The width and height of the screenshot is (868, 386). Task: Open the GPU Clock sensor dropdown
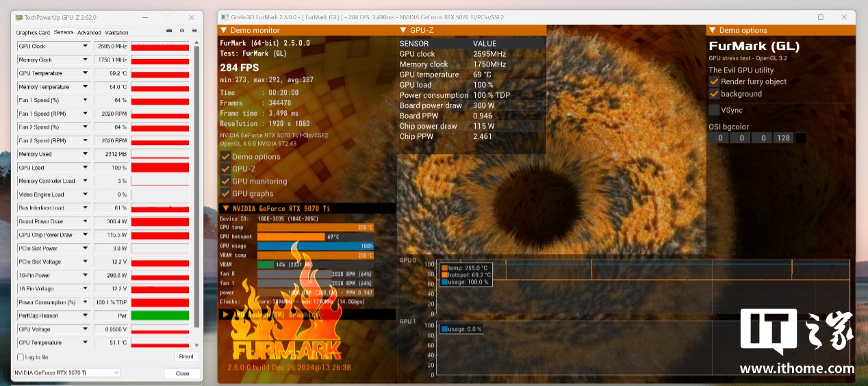pos(86,47)
